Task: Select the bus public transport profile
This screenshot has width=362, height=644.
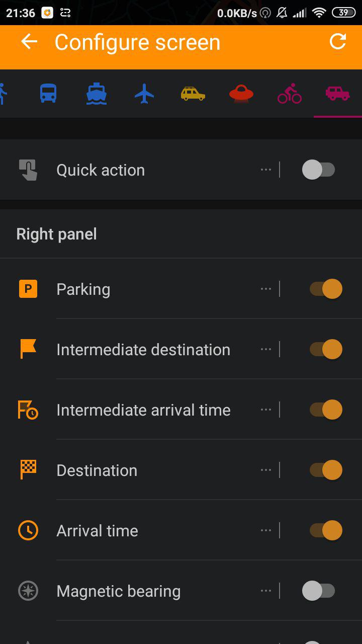Action: point(48,94)
